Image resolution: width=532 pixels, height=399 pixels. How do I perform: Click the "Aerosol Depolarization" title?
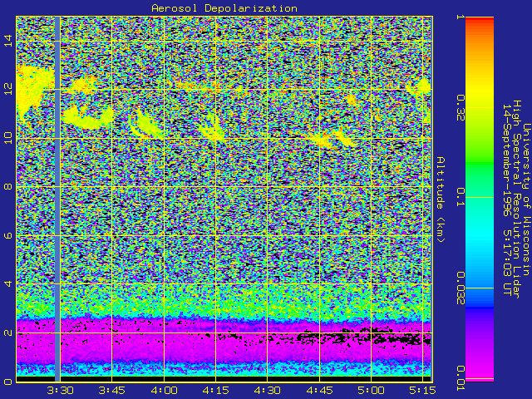tap(224, 8)
